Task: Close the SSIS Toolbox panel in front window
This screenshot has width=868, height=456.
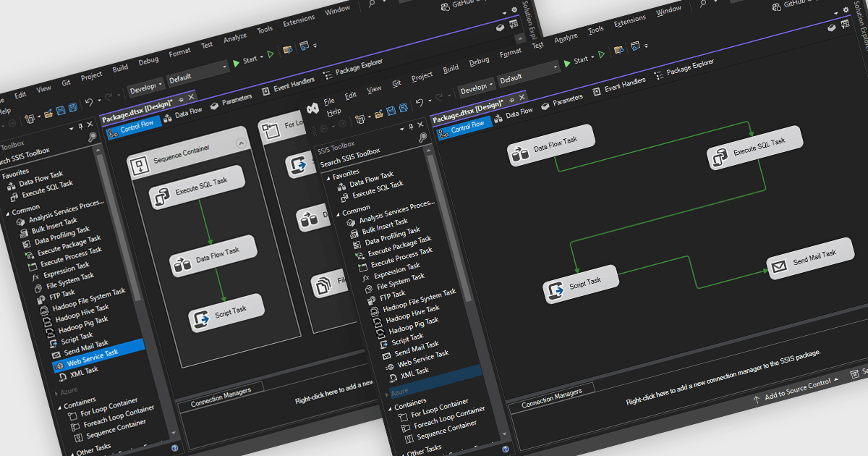Action: pos(422,125)
